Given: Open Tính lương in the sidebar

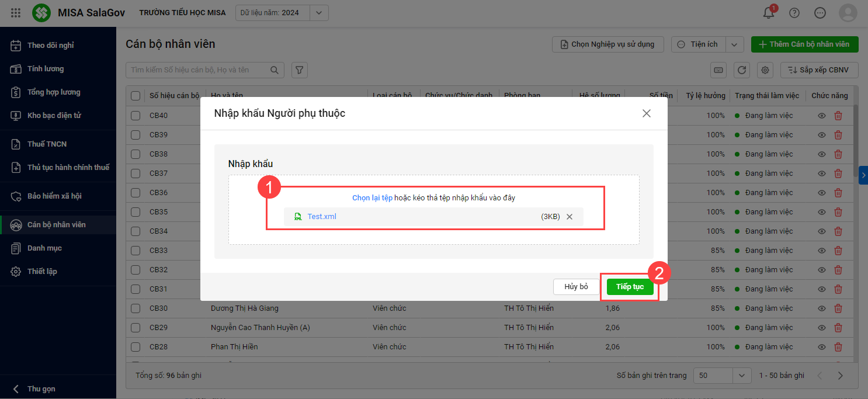Looking at the screenshot, I should coord(46,69).
